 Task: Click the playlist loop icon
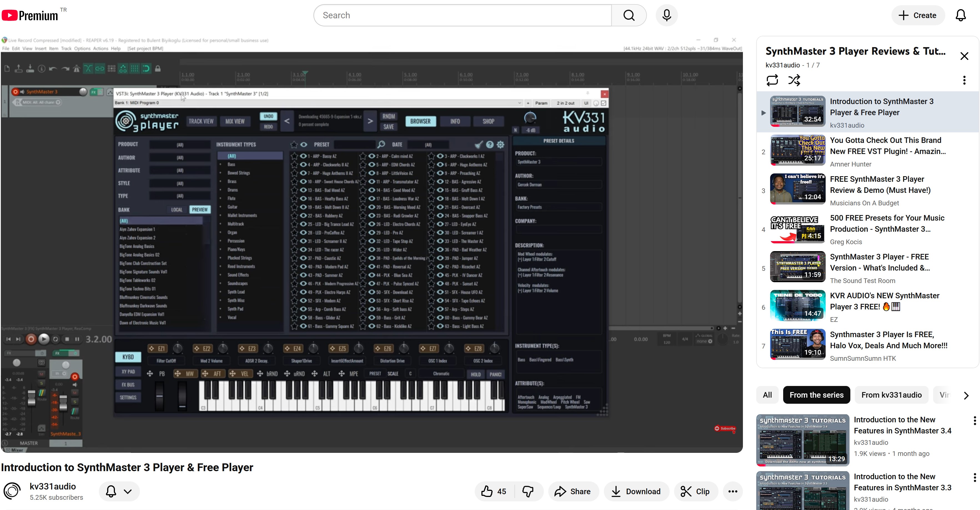coord(772,80)
